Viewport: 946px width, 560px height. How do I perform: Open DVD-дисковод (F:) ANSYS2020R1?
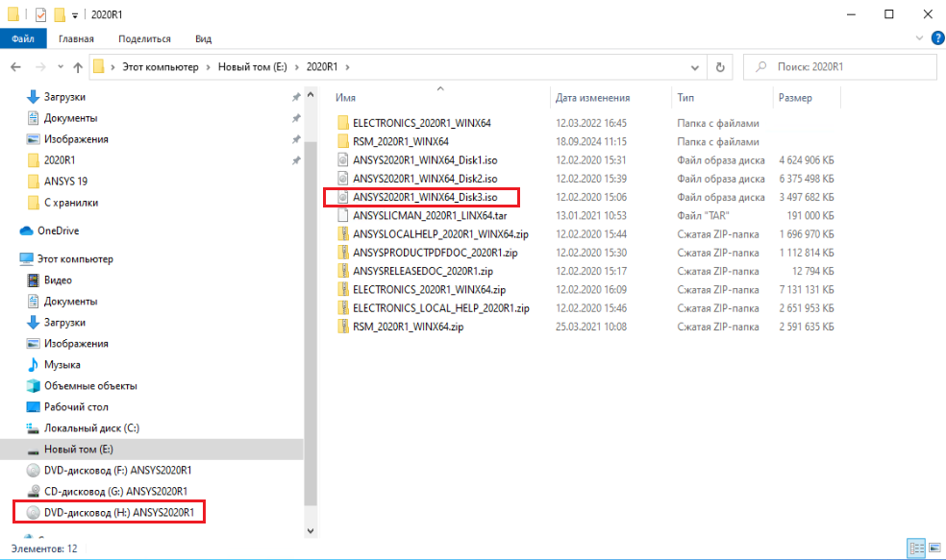tap(117, 470)
